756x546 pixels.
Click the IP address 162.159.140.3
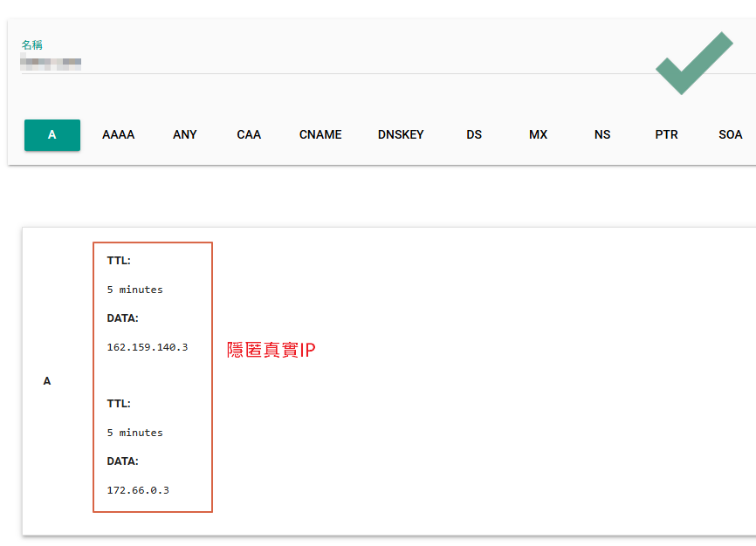point(147,347)
